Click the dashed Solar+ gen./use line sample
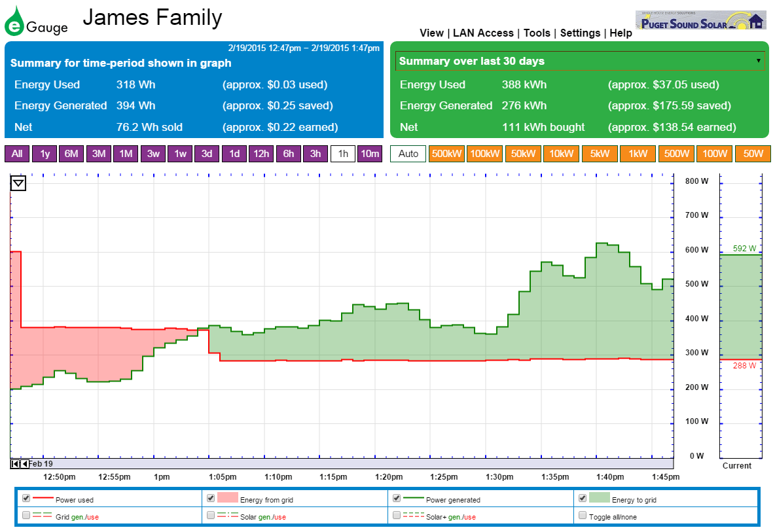 pos(414,515)
